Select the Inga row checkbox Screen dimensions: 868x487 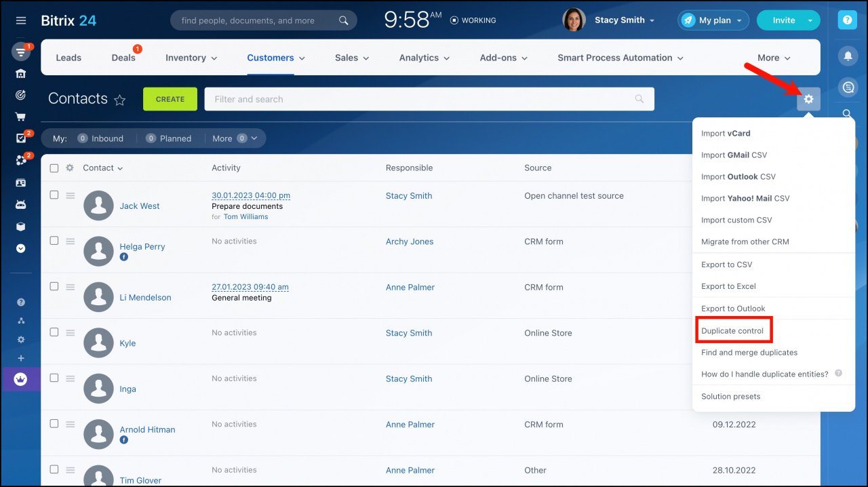[54, 378]
